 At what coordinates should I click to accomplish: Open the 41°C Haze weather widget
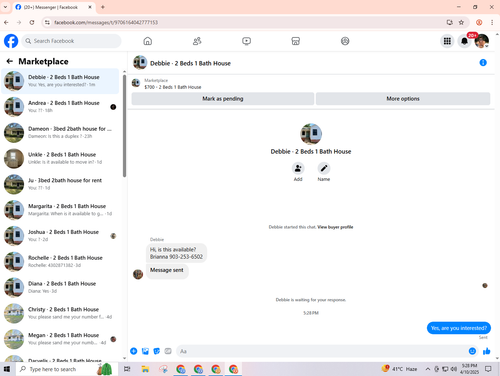point(400,369)
